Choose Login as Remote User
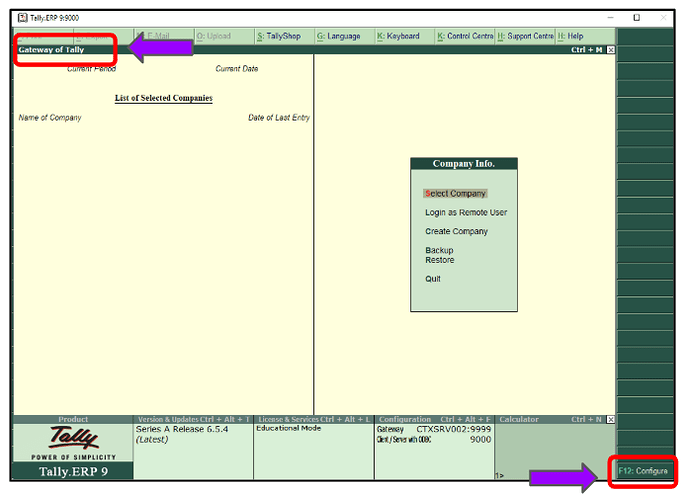Viewport: 690px width, 497px height. pos(466,213)
